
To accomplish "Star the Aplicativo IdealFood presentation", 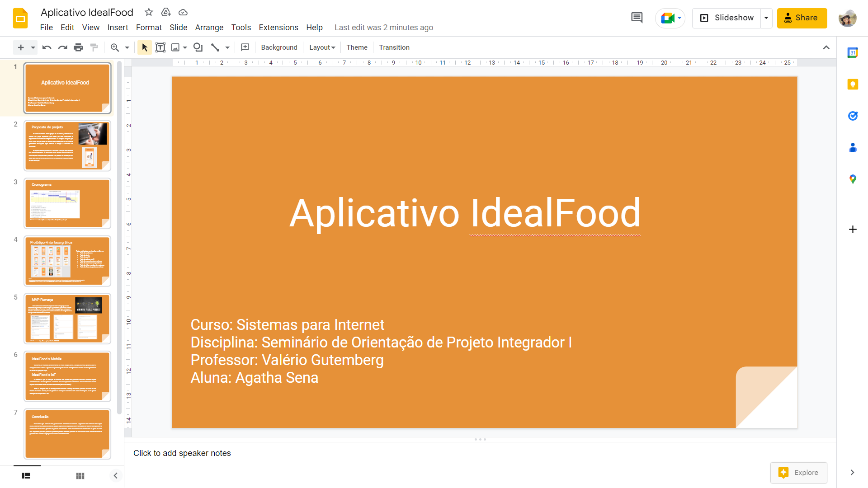I will click(x=149, y=12).
